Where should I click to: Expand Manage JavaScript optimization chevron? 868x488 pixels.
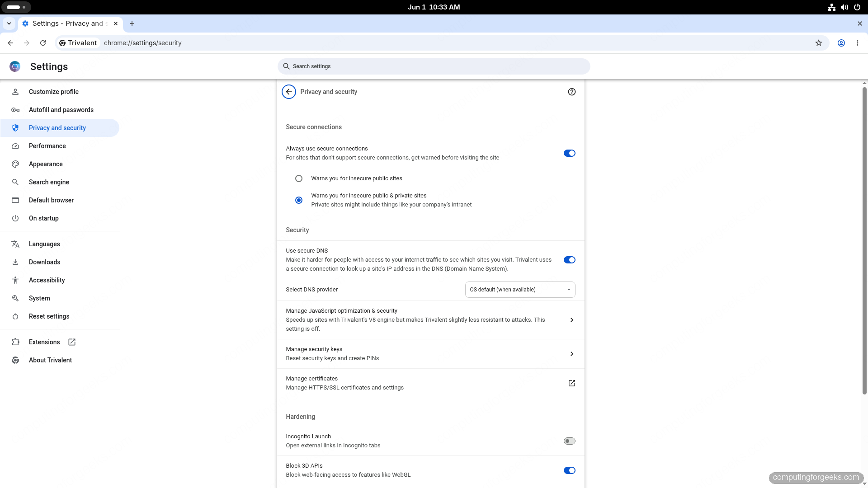pyautogui.click(x=572, y=320)
